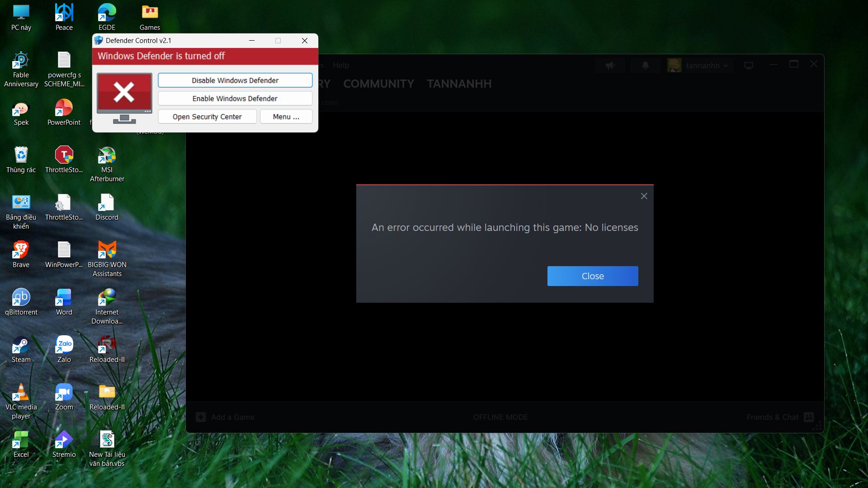Click the Add a Game plus icon

(201, 417)
